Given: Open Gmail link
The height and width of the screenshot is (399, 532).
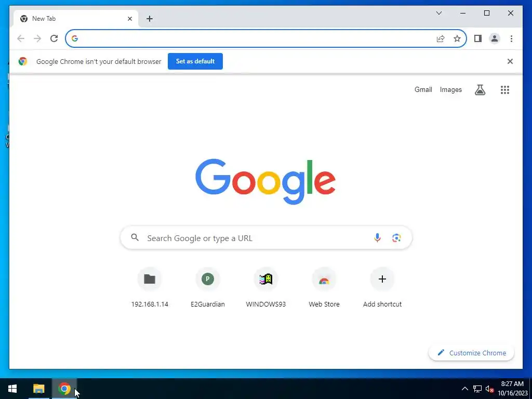Looking at the screenshot, I should pyautogui.click(x=423, y=89).
